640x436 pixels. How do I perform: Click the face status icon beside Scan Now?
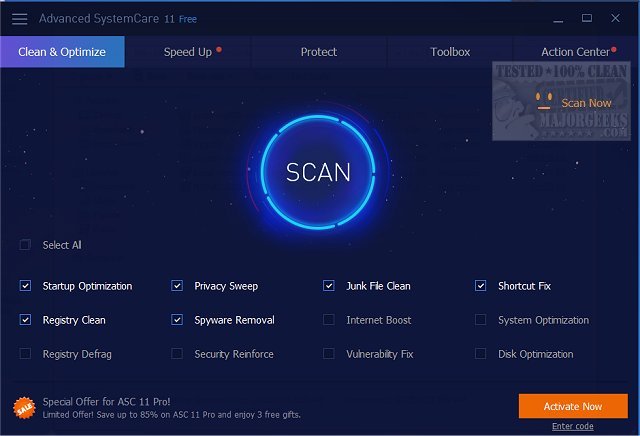(544, 101)
